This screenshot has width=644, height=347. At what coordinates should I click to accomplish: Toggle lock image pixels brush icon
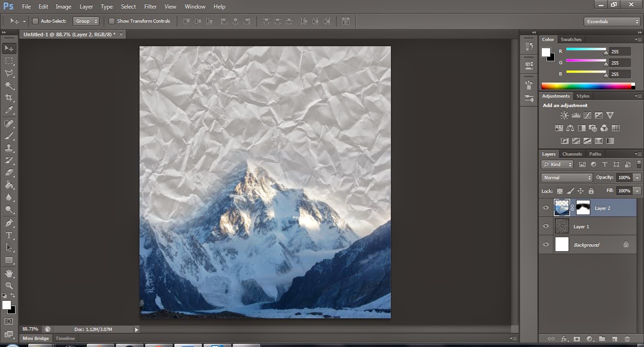pos(570,191)
